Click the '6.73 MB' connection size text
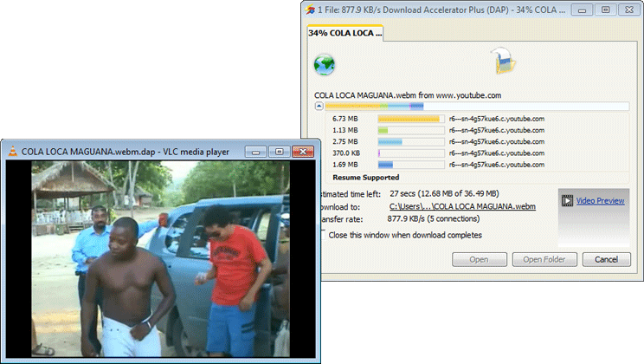Image resolution: width=644 pixels, height=364 pixels. 345,119
